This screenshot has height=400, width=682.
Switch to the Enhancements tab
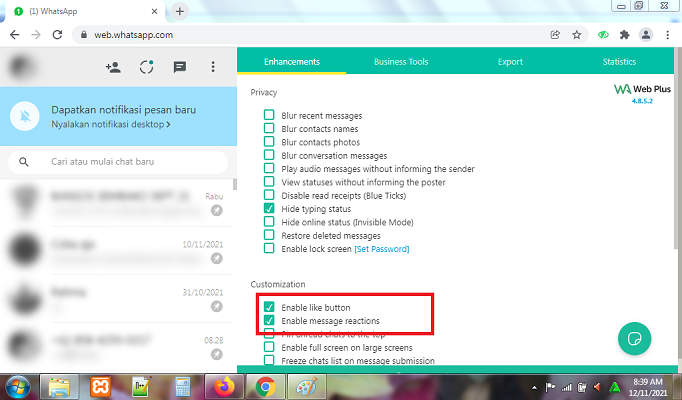(x=291, y=62)
